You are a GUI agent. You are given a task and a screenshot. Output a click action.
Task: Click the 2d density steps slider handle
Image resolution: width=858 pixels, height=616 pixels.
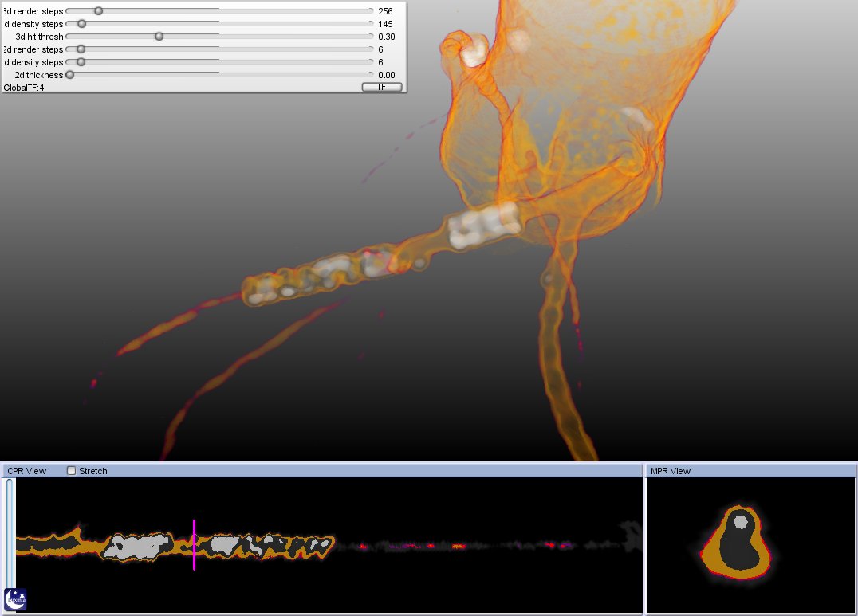(81, 62)
